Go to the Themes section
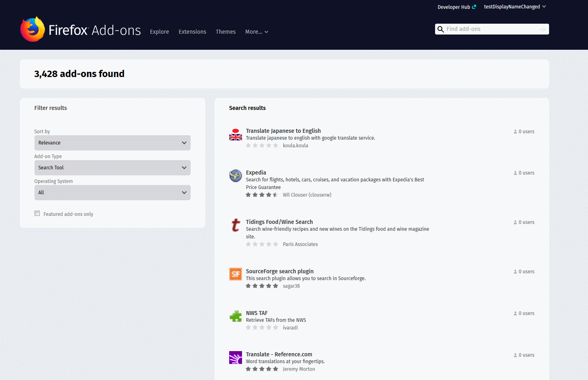This screenshot has width=588, height=380. click(226, 32)
